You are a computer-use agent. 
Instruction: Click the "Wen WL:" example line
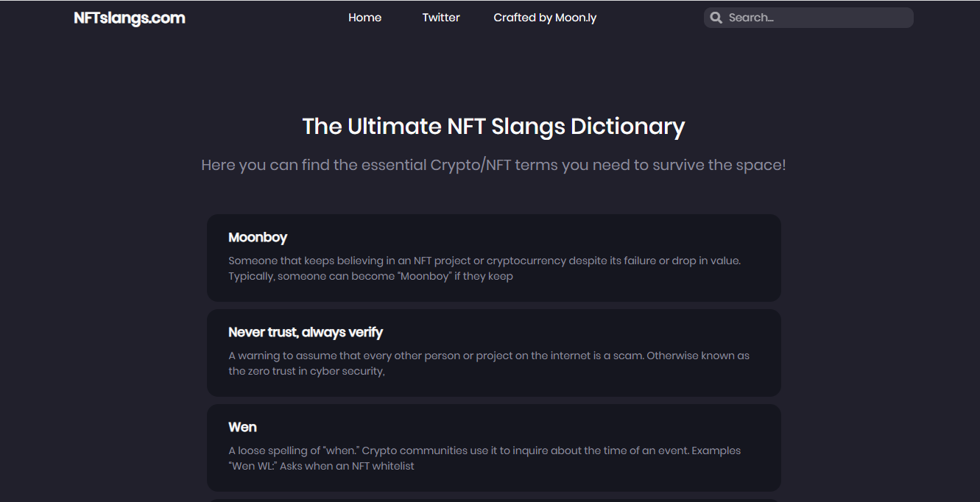(321, 467)
